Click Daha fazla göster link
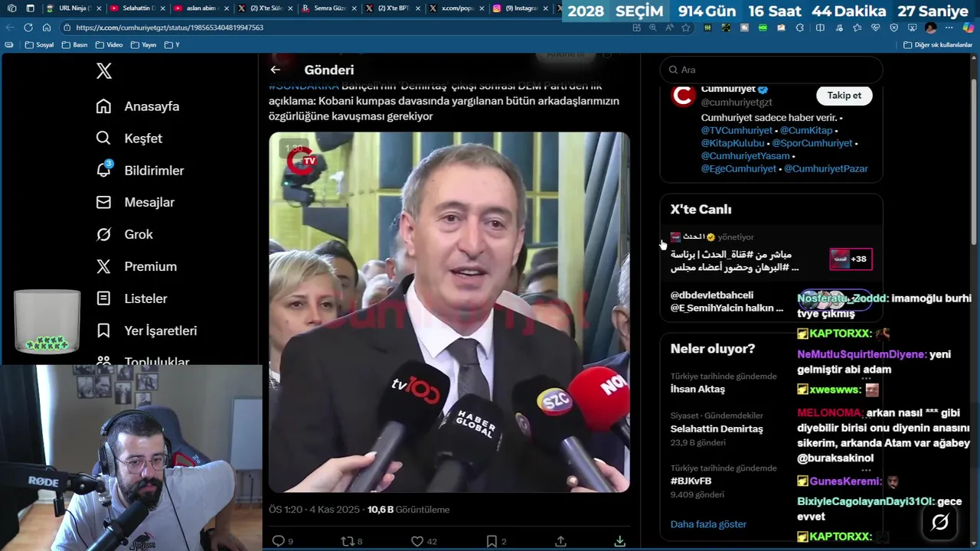This screenshot has height=551, width=980. pos(708,524)
